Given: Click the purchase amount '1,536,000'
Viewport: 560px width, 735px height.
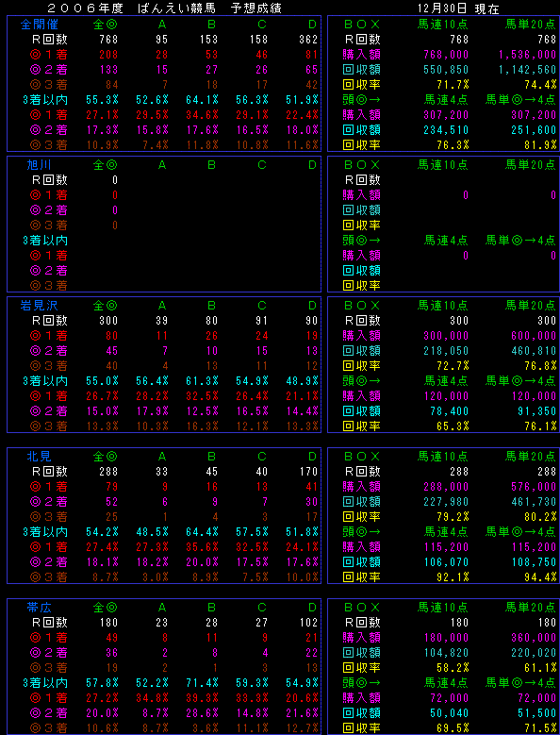Looking at the screenshot, I should pos(527,55).
